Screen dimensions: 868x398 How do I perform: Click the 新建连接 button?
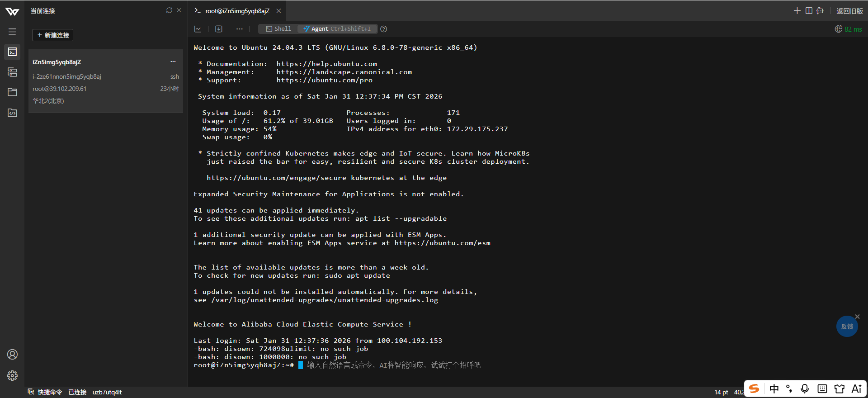tap(53, 35)
